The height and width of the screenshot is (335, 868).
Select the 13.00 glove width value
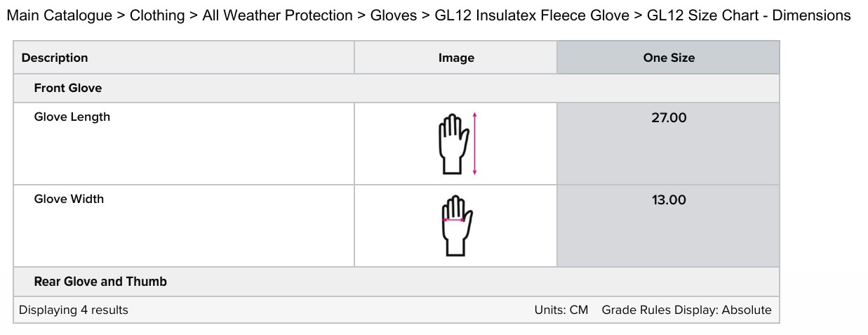[x=669, y=200]
